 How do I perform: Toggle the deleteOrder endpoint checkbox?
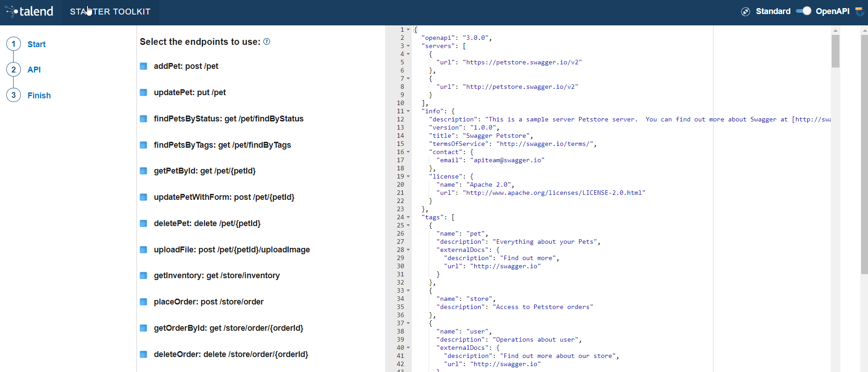[143, 354]
